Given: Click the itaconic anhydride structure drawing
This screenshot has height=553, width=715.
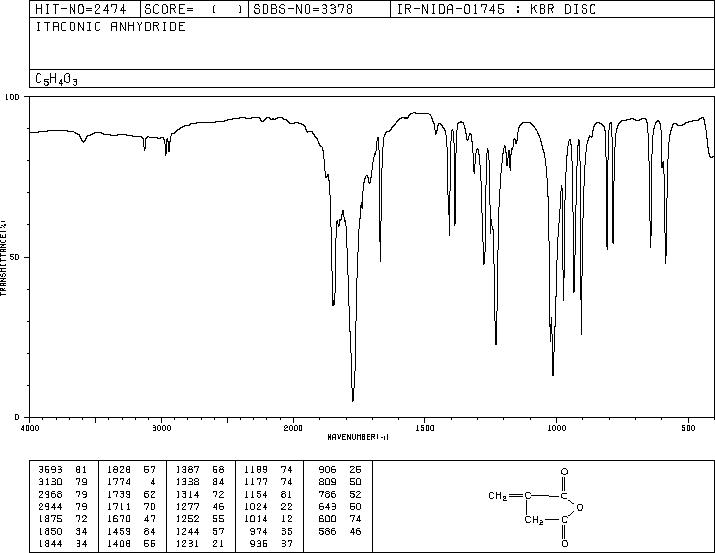Looking at the screenshot, I should (x=536, y=507).
